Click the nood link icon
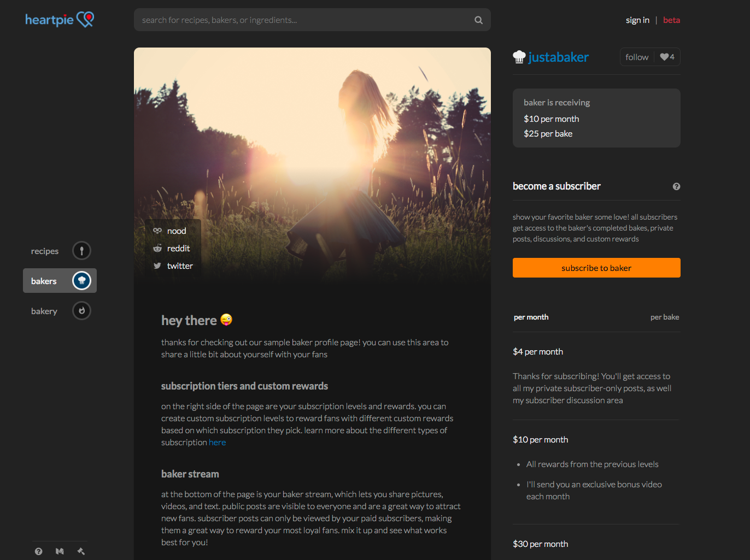750x560 pixels. [x=157, y=231]
